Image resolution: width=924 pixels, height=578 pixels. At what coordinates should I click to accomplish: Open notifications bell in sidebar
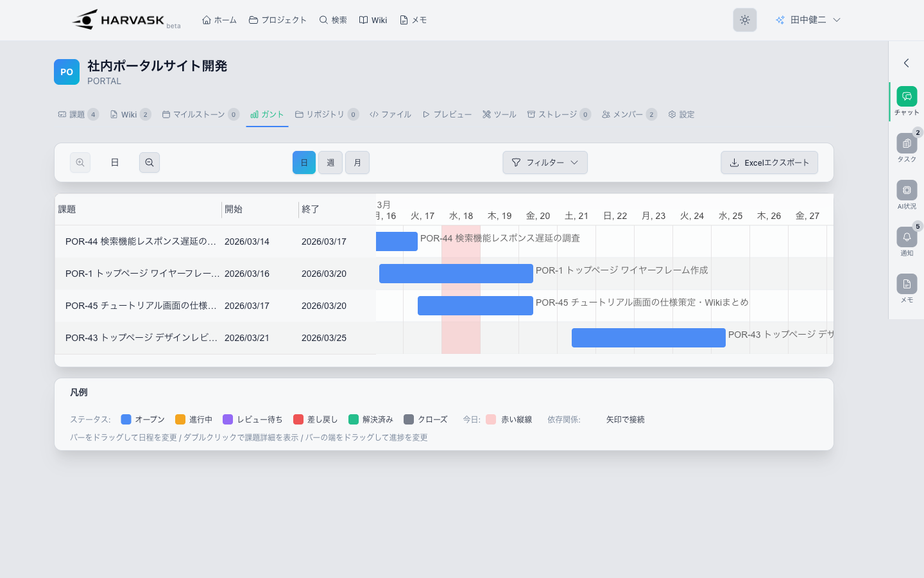coord(906,238)
